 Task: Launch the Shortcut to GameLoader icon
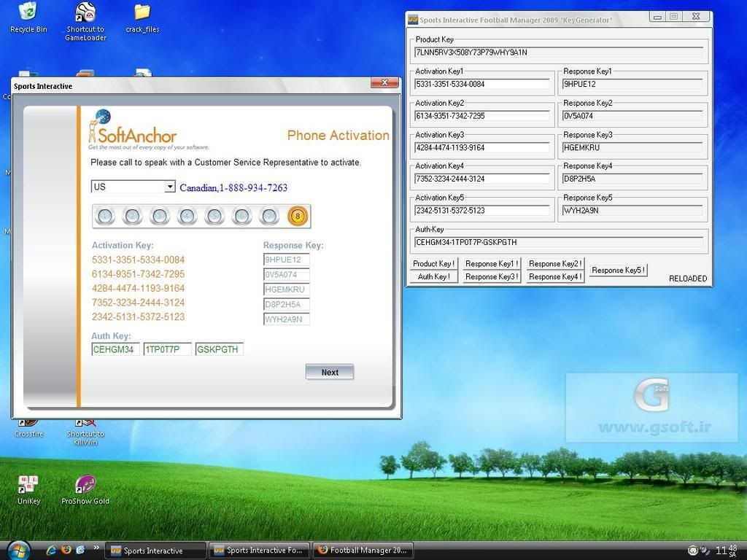85,13
